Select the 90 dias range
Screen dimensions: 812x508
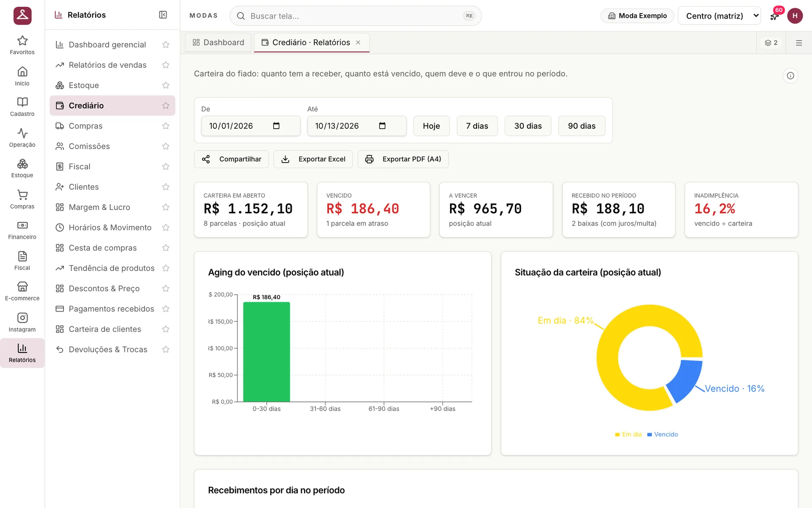(x=582, y=126)
